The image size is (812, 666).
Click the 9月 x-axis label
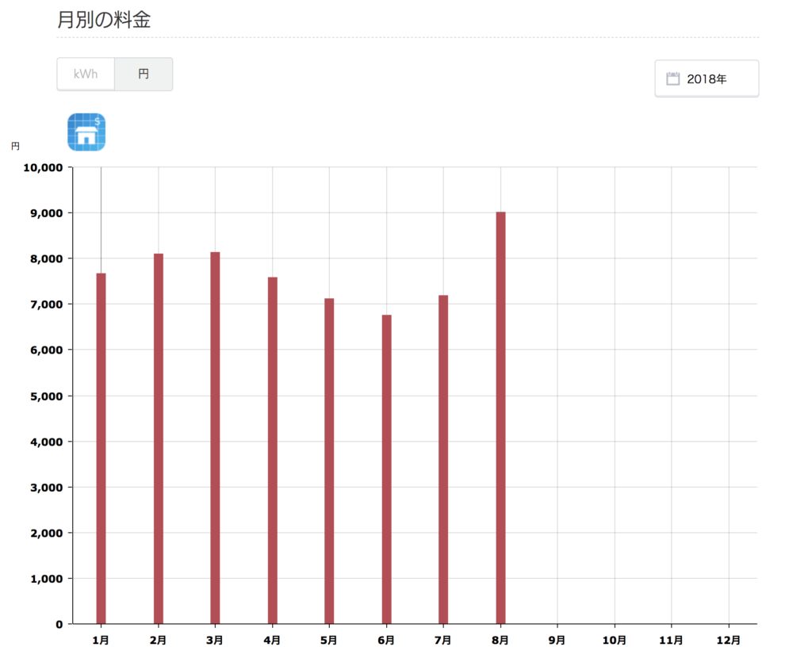click(x=557, y=639)
